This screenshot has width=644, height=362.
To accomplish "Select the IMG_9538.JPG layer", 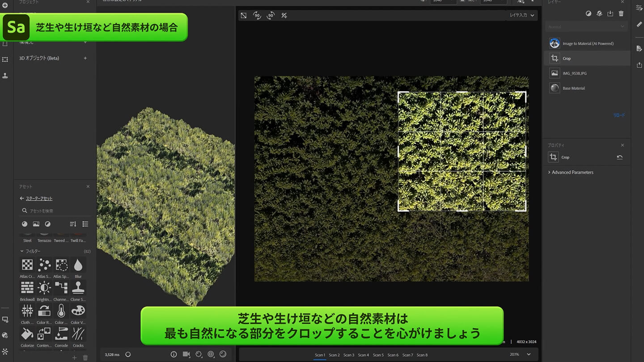I will (x=586, y=73).
